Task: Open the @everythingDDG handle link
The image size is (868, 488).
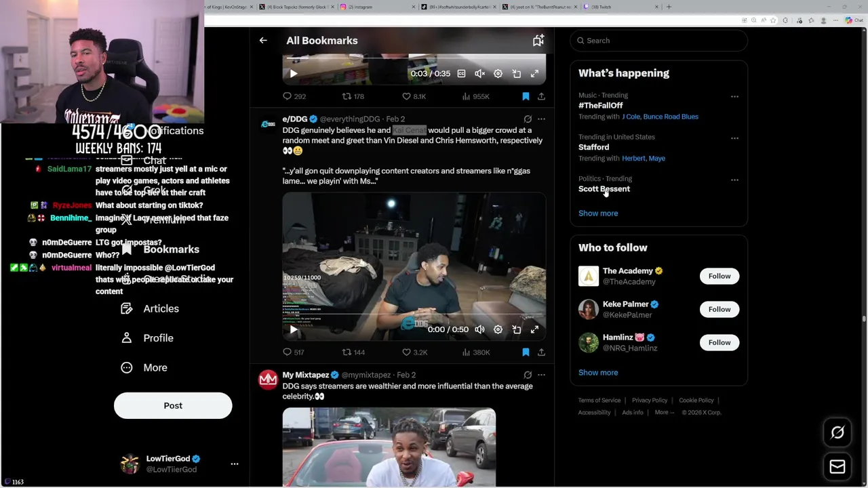Action: point(350,119)
